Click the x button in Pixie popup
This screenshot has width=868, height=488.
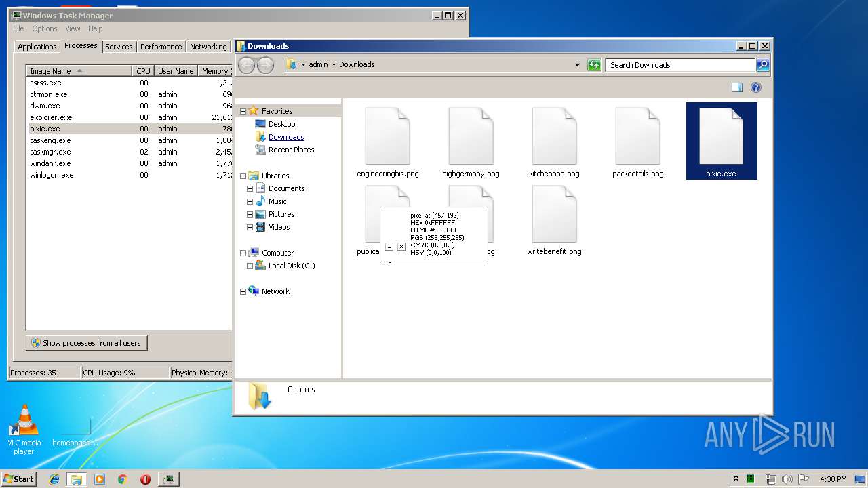tap(401, 247)
